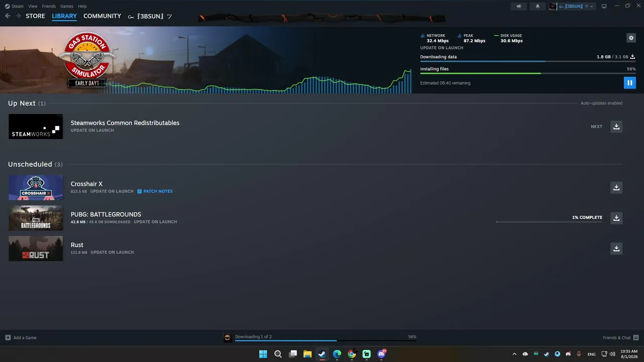The image size is (644, 362).
Task: Open Google Chrome from the taskbar
Action: [x=352, y=354]
